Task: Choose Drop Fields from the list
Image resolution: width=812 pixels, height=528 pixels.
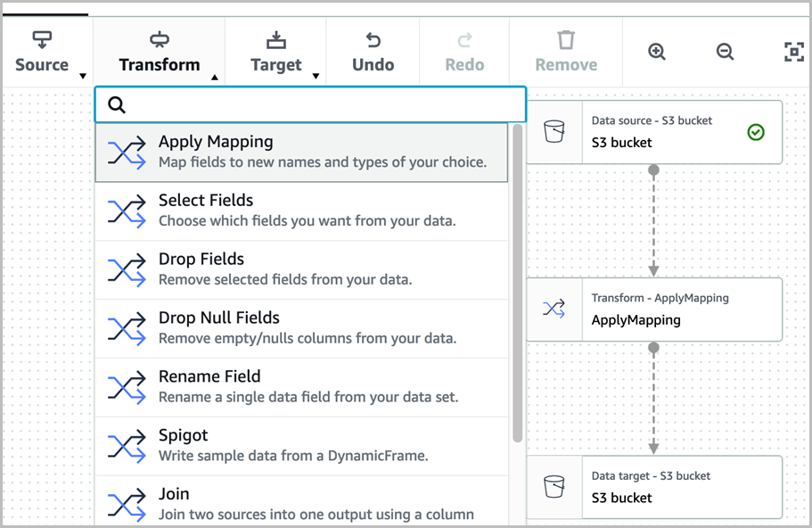Action: click(x=301, y=269)
